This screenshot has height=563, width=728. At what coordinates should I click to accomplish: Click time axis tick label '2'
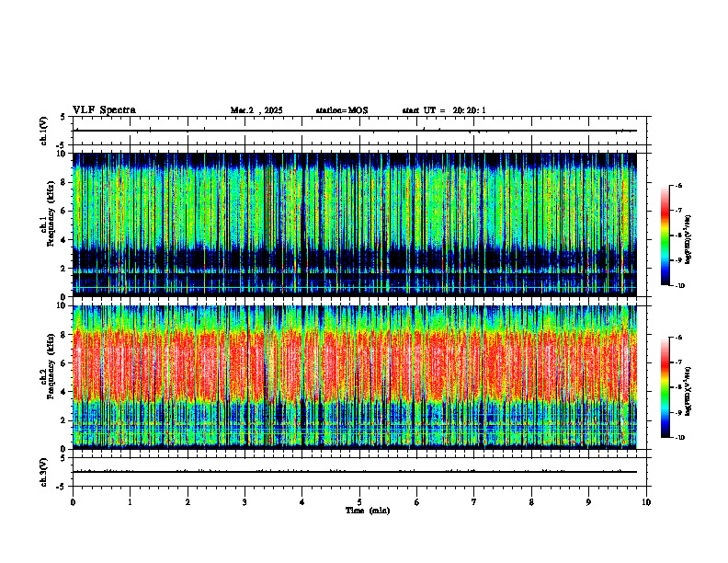pos(188,502)
